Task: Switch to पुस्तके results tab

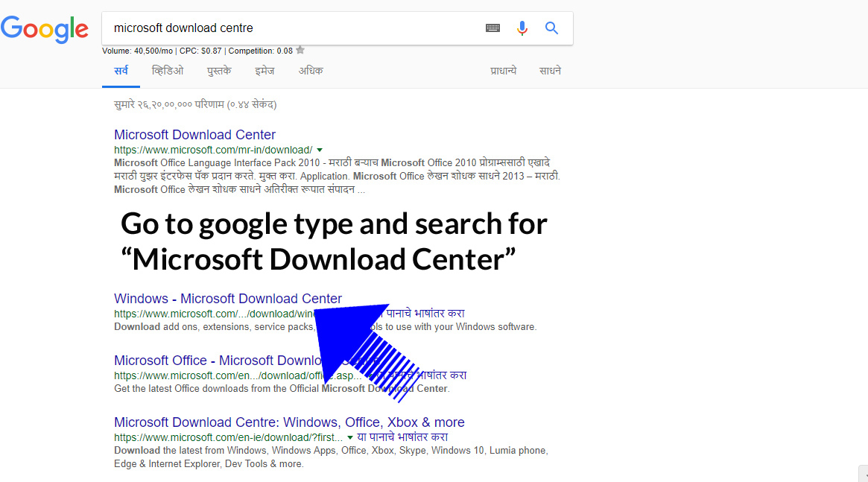Action: click(219, 71)
